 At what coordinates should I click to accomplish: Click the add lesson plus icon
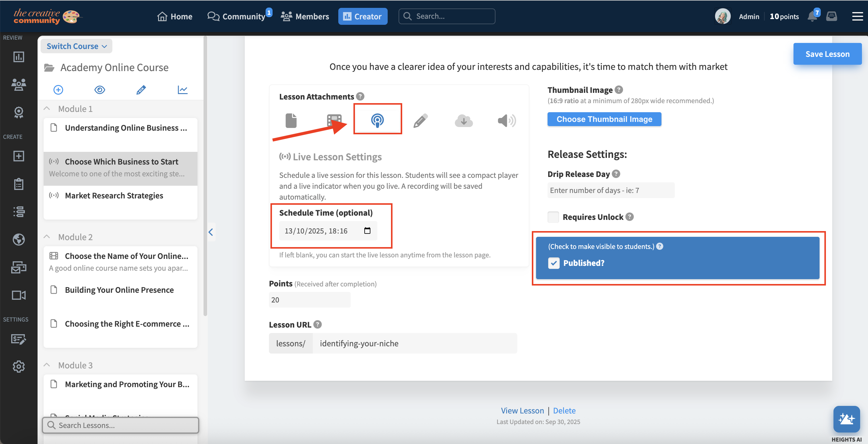coord(58,90)
